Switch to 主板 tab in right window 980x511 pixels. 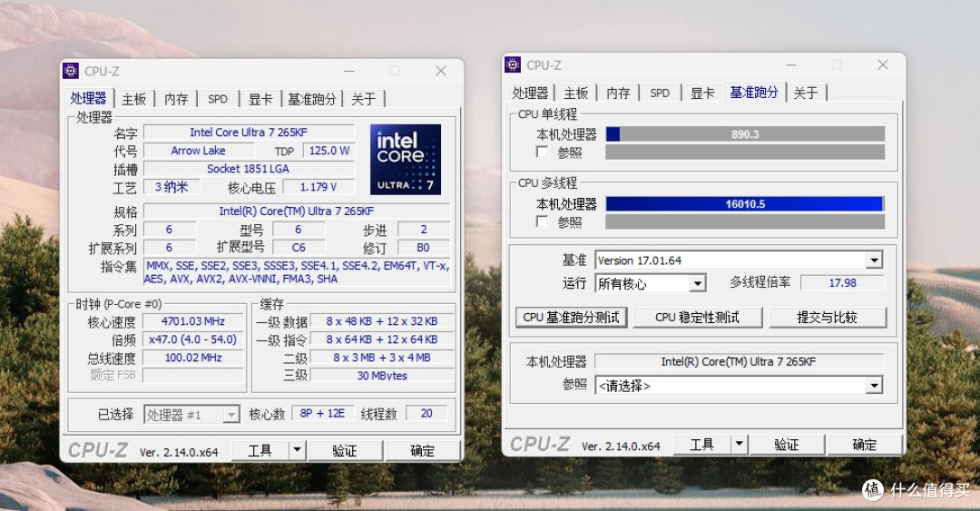coord(575,93)
